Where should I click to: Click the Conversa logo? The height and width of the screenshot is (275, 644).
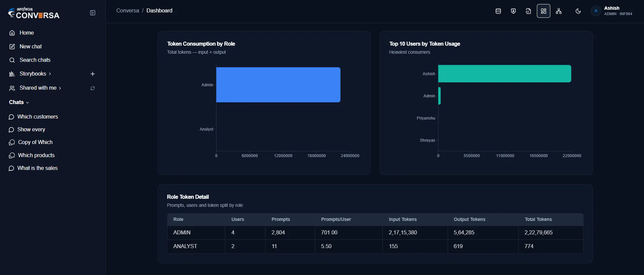pos(34,13)
